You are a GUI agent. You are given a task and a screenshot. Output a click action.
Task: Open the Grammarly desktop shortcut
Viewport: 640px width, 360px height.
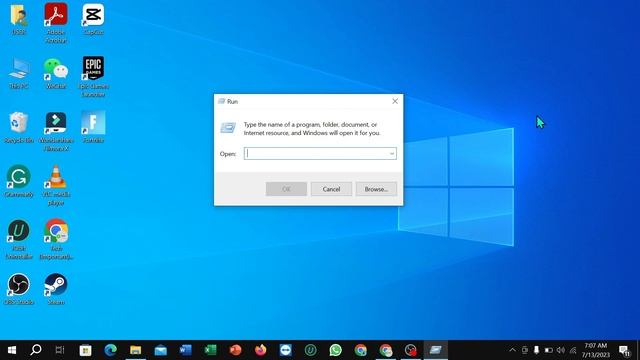[x=19, y=181]
